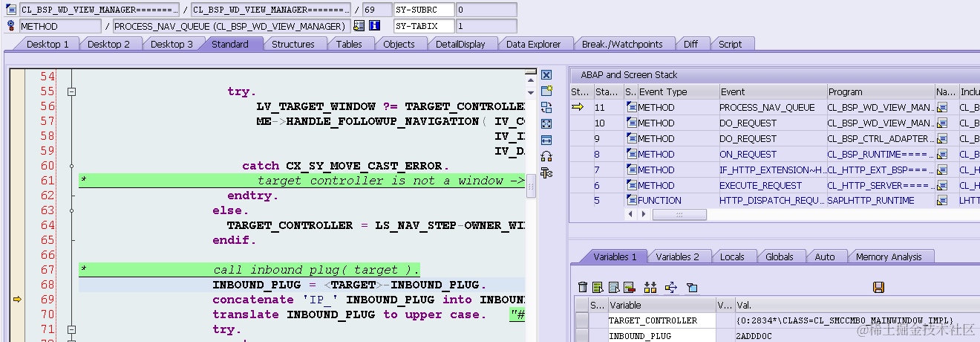Viewport: 980px width, 342px height.
Task: Click the stack horizontal scrollbar thumb
Action: [679, 215]
